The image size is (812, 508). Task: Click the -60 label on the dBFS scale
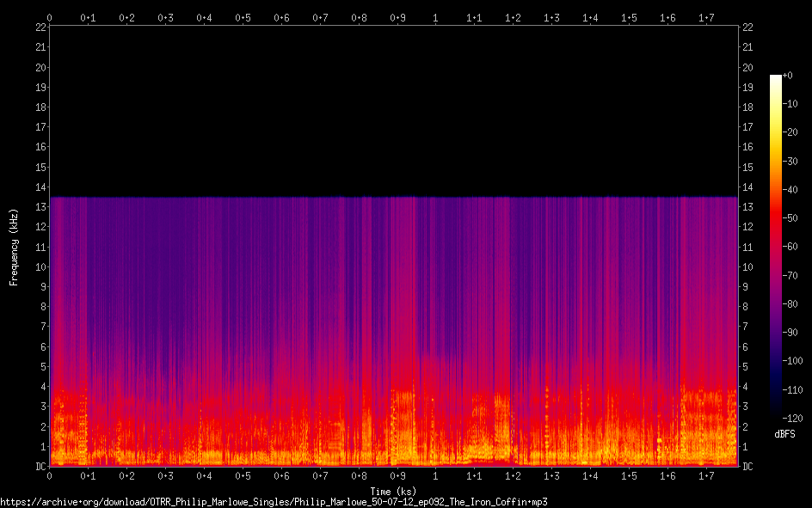(x=790, y=247)
